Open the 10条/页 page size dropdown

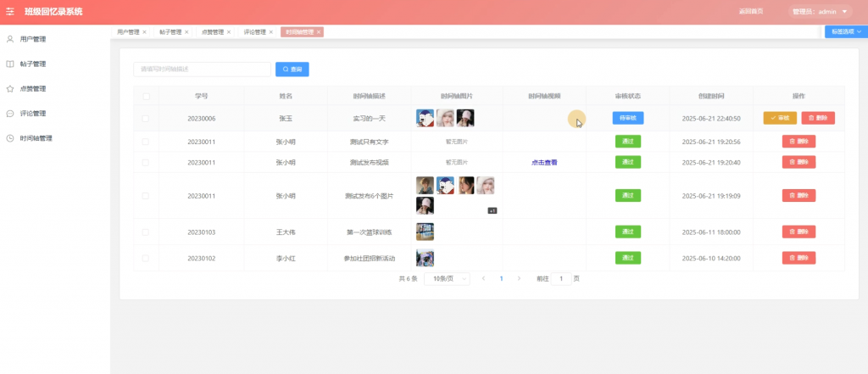point(448,279)
